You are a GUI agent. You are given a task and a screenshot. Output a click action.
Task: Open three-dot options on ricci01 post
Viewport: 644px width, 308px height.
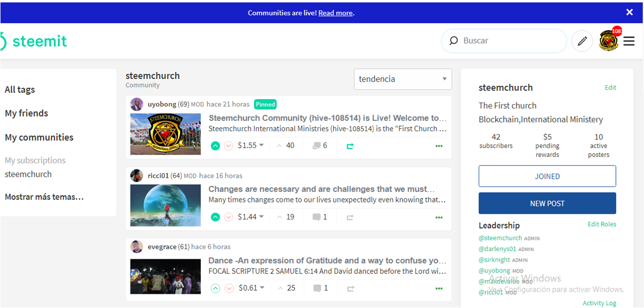439,217
